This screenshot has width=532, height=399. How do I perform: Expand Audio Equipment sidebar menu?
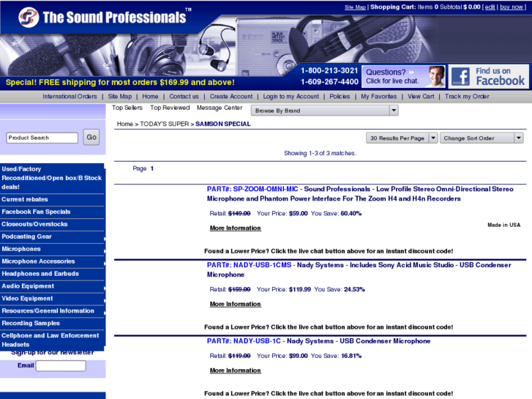52,286
